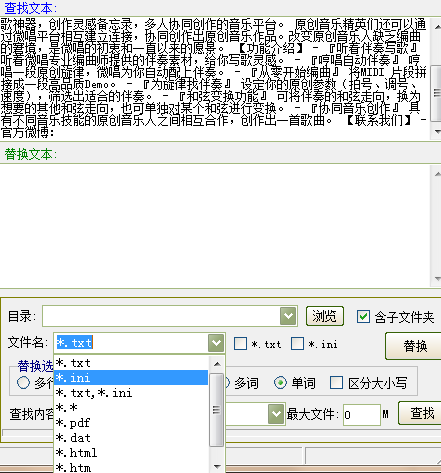Open dropdown next to 最大文件 label
The height and width of the screenshot is (473, 441).
tap(276, 414)
